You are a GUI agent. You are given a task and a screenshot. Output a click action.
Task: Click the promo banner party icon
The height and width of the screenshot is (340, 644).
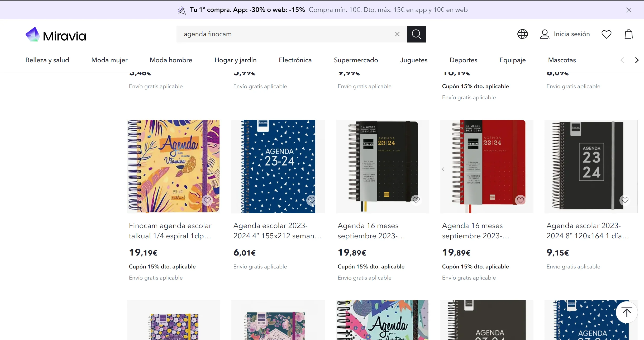click(182, 10)
